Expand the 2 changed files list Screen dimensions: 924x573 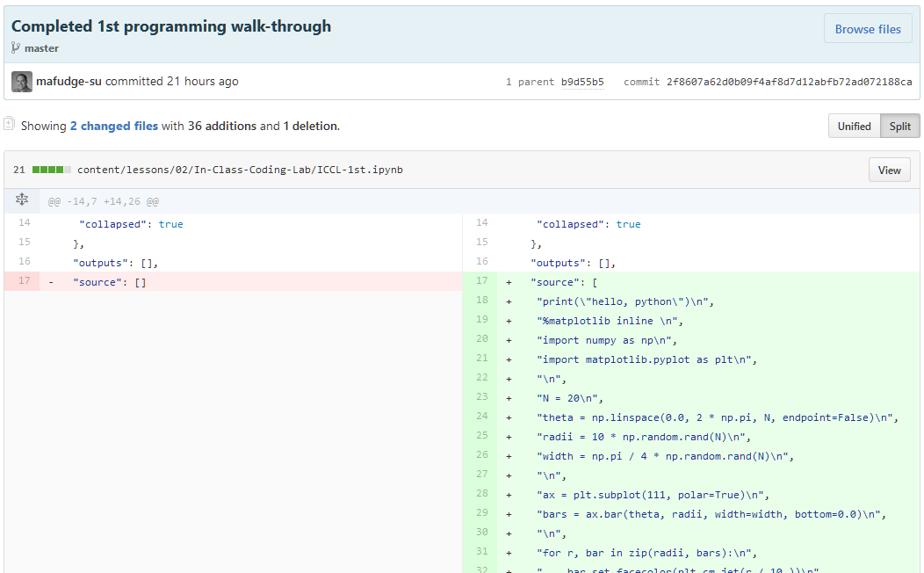point(114,126)
